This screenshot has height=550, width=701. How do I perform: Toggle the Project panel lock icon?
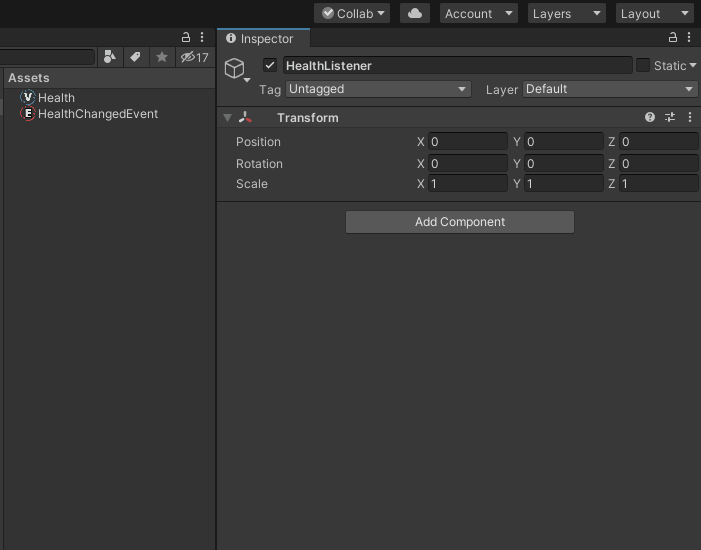point(186,37)
